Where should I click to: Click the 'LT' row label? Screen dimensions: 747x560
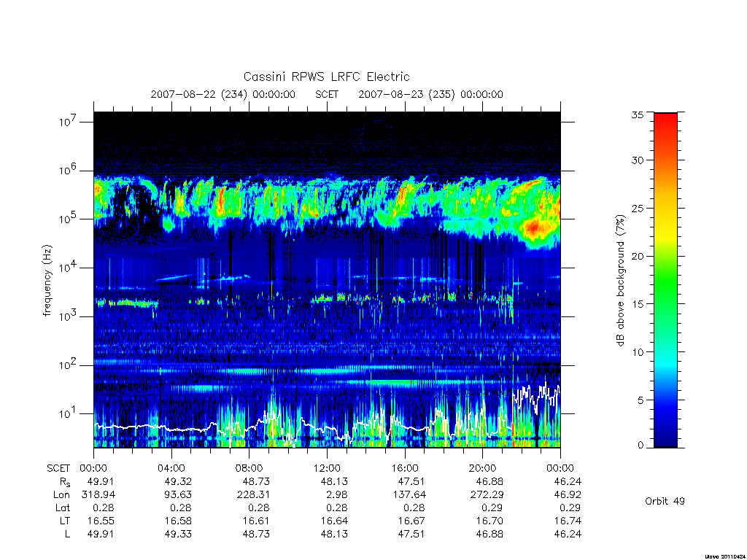pos(65,521)
